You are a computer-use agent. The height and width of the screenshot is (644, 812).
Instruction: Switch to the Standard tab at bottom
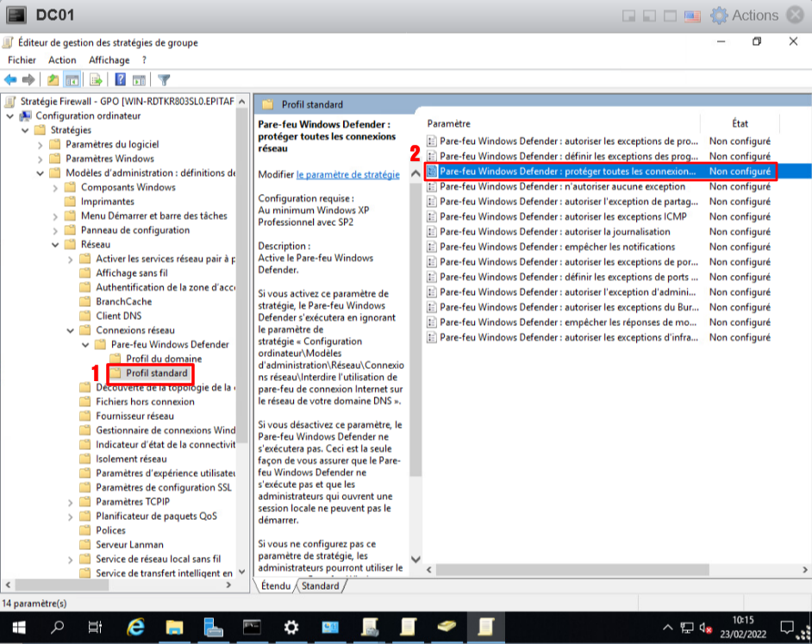click(320, 586)
